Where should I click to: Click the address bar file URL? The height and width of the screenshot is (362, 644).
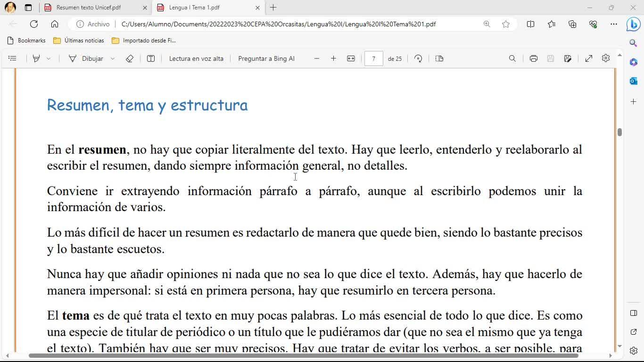click(x=279, y=24)
